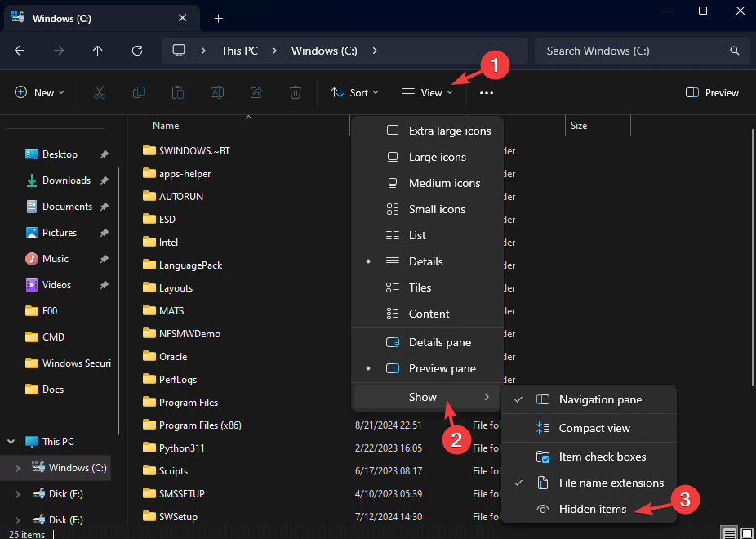756x539 pixels.
Task: Open the Show submenu
Action: pos(427,397)
